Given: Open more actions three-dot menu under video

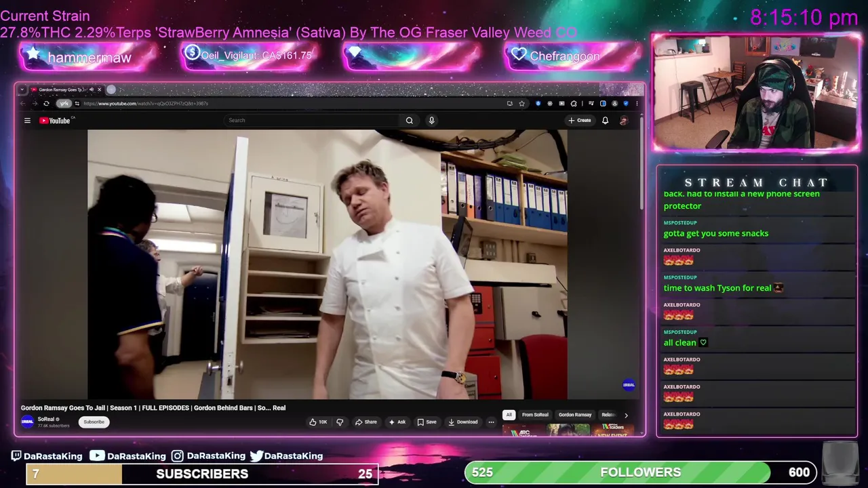Looking at the screenshot, I should pyautogui.click(x=490, y=422).
